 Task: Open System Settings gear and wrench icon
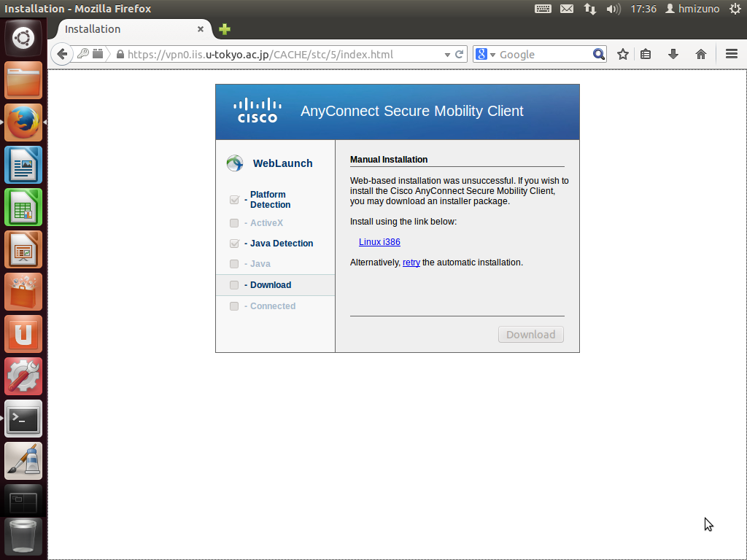23,377
